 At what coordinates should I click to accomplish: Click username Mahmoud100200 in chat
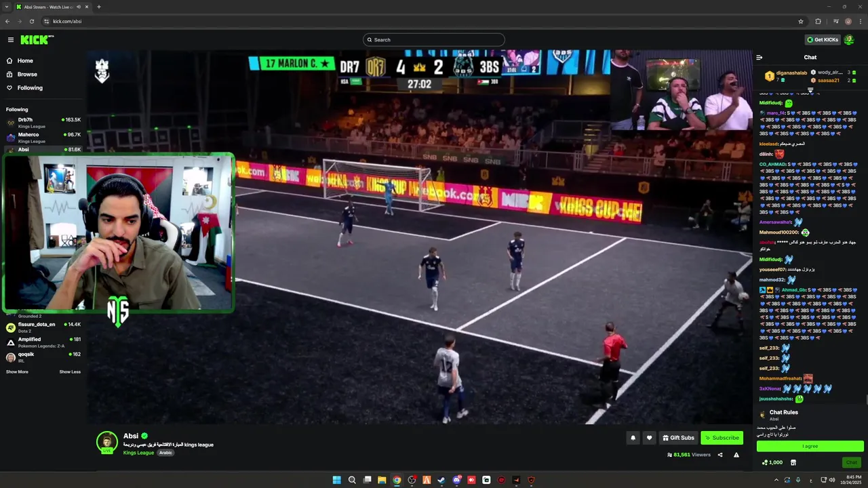tap(779, 232)
